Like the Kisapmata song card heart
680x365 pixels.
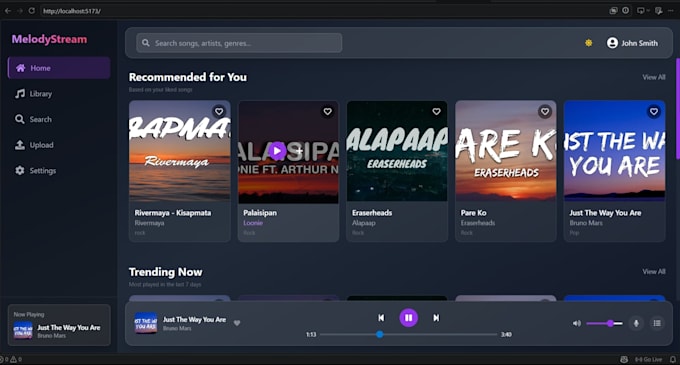(219, 111)
